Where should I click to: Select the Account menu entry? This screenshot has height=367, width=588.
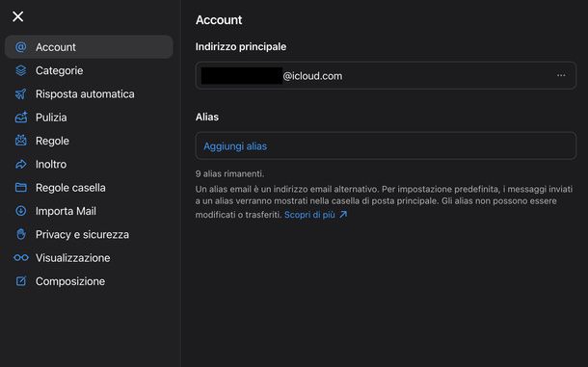coord(89,47)
